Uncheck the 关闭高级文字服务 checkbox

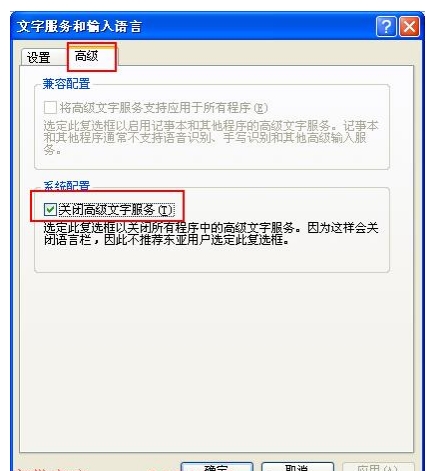[50, 210]
